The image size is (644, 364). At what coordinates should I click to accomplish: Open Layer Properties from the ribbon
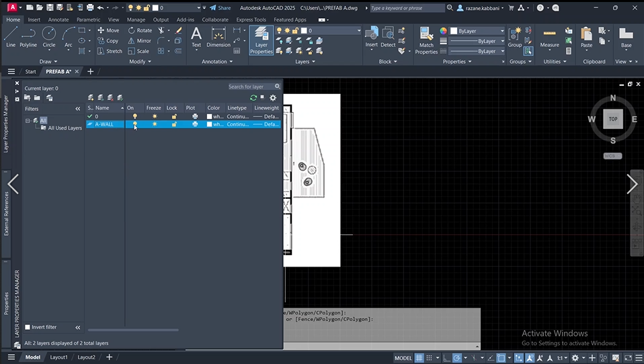(x=261, y=40)
